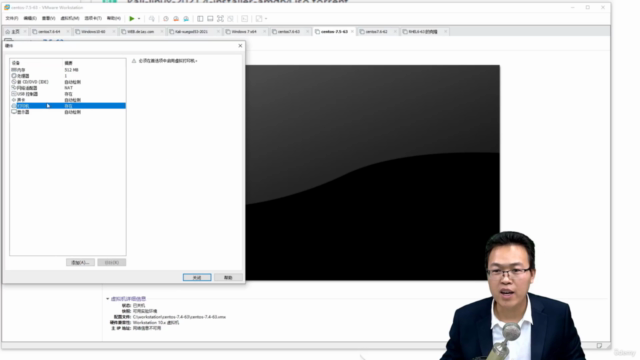Click the send Ctrl+Alt+Del toolbar icon
Image resolution: width=640 pixels, height=360 pixels.
152,18
